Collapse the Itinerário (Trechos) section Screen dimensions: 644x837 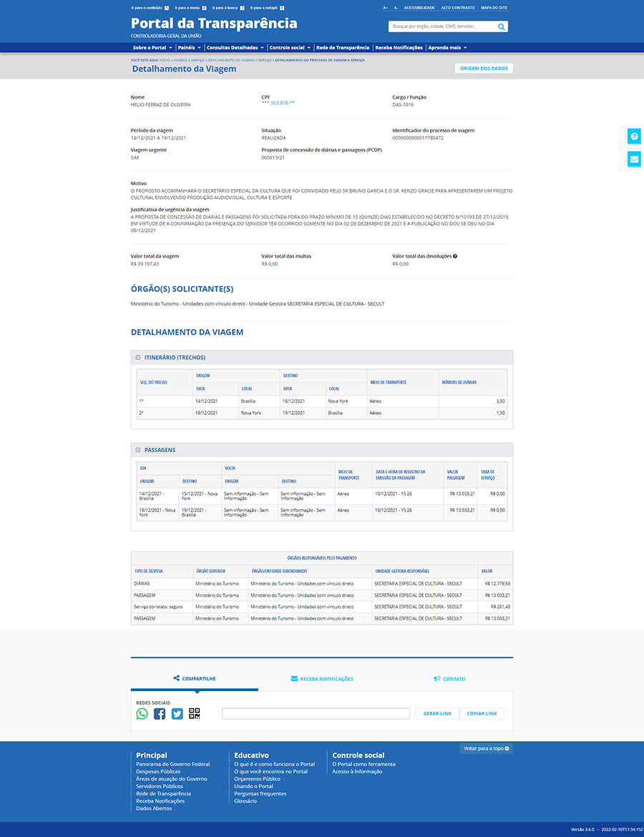coord(138,357)
